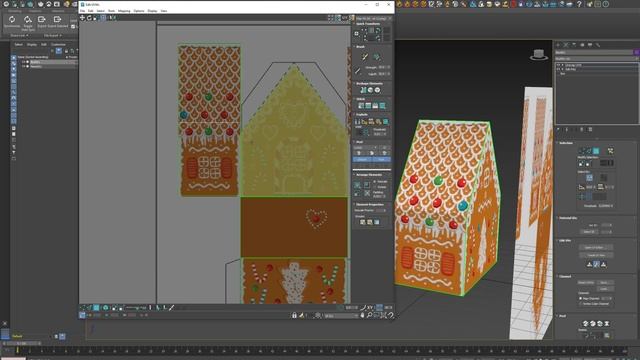Click the Tweak in View button
The width and height of the screenshot is (640, 360).
[x=596, y=255]
